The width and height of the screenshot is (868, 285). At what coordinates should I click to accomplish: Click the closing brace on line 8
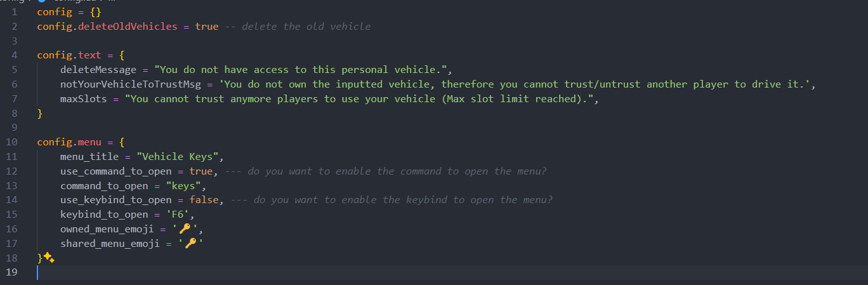click(x=40, y=114)
